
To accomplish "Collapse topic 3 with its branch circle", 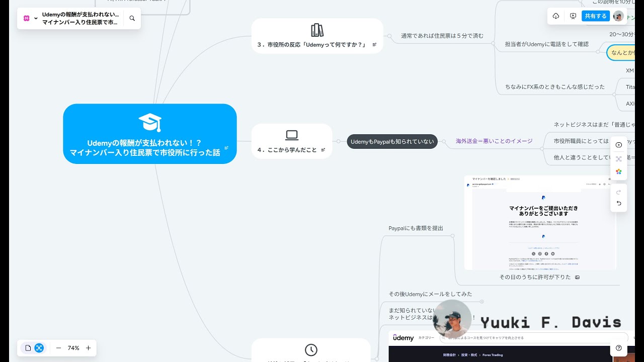I will coord(389,36).
